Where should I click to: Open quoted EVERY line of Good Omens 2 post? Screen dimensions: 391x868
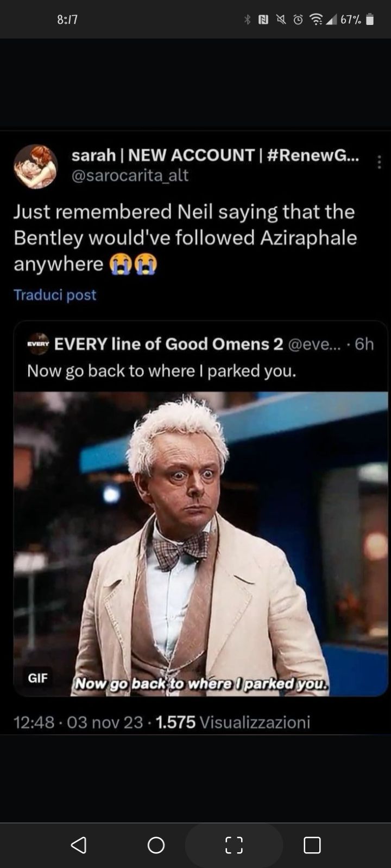(x=201, y=358)
